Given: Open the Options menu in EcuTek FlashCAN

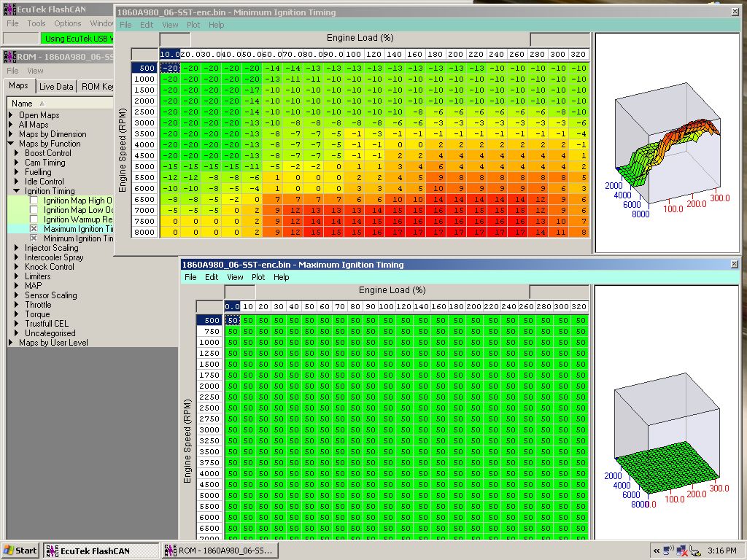Looking at the screenshot, I should click(68, 23).
